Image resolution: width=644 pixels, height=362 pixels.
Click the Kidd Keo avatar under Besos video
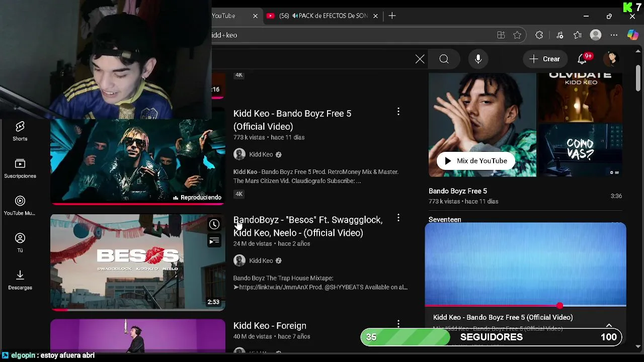tap(239, 260)
